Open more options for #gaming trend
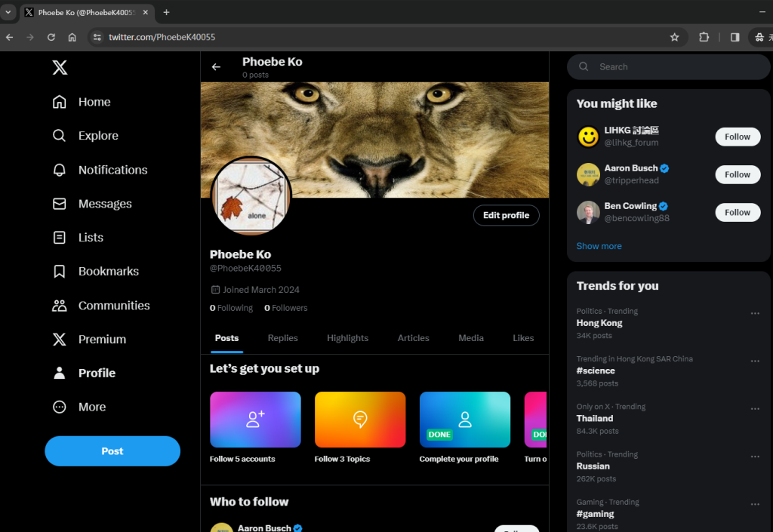Image resolution: width=773 pixels, height=532 pixels. [x=755, y=504]
